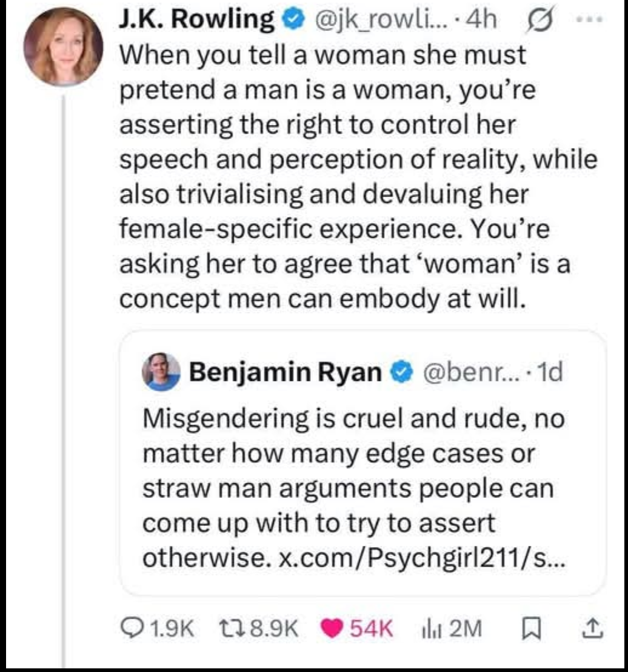628x672 pixels.
Task: Click the Benjamin Ryan name in quote
Action: pos(285,372)
